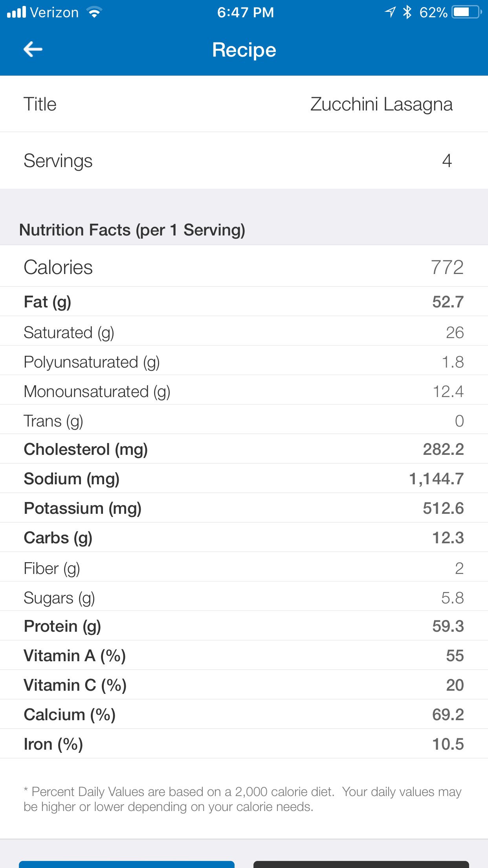Tap the Vitamin A (%) row
The width and height of the screenshot is (488, 868).
coord(244,656)
